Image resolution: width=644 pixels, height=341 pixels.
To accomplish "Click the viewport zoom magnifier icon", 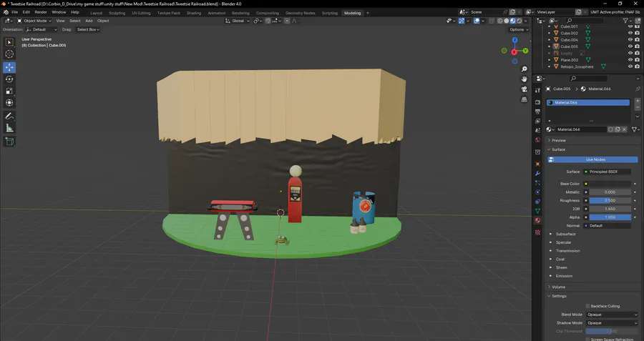I will [x=524, y=69].
